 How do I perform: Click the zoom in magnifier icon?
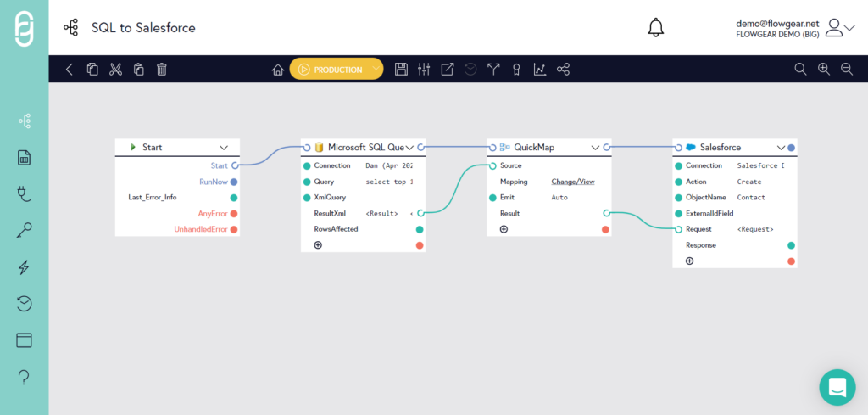pos(823,70)
